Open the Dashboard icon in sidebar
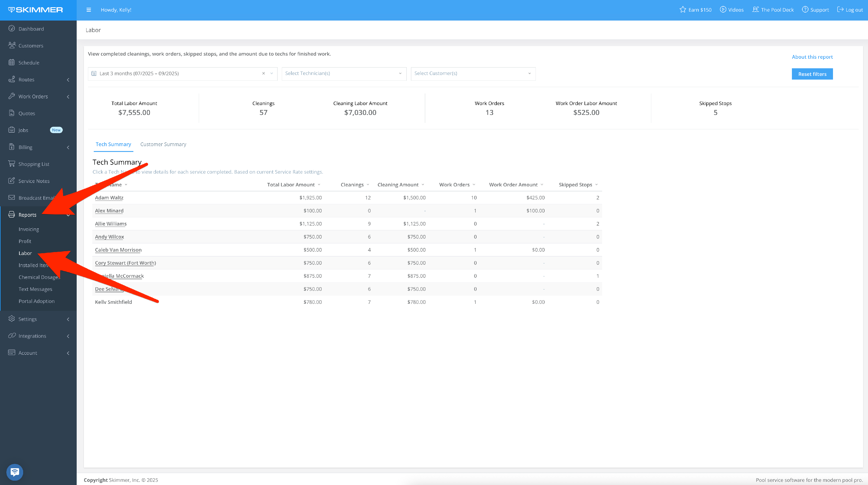Screen dimensions: 868x485 12,29
